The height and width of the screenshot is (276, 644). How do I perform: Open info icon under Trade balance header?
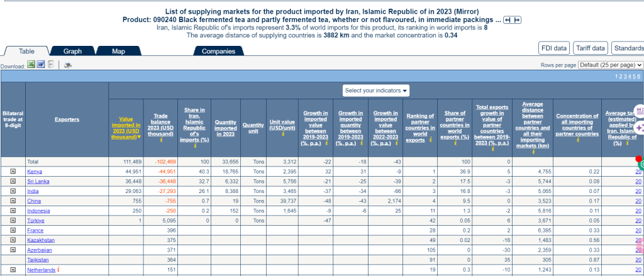tap(162, 140)
